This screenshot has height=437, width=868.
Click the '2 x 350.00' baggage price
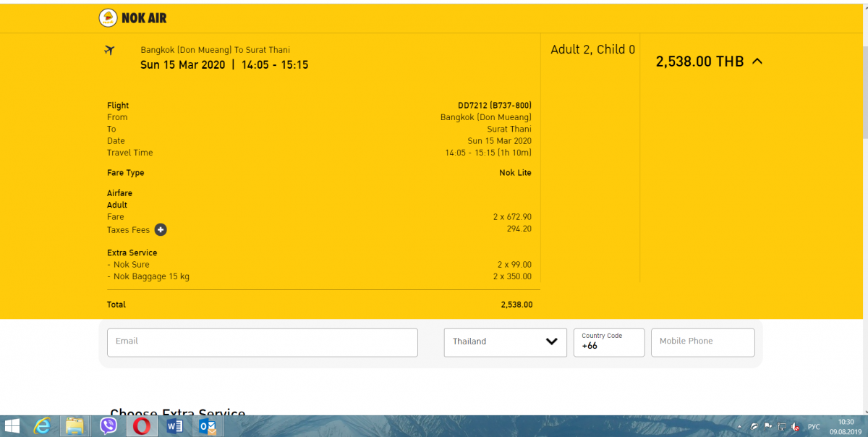tap(512, 276)
